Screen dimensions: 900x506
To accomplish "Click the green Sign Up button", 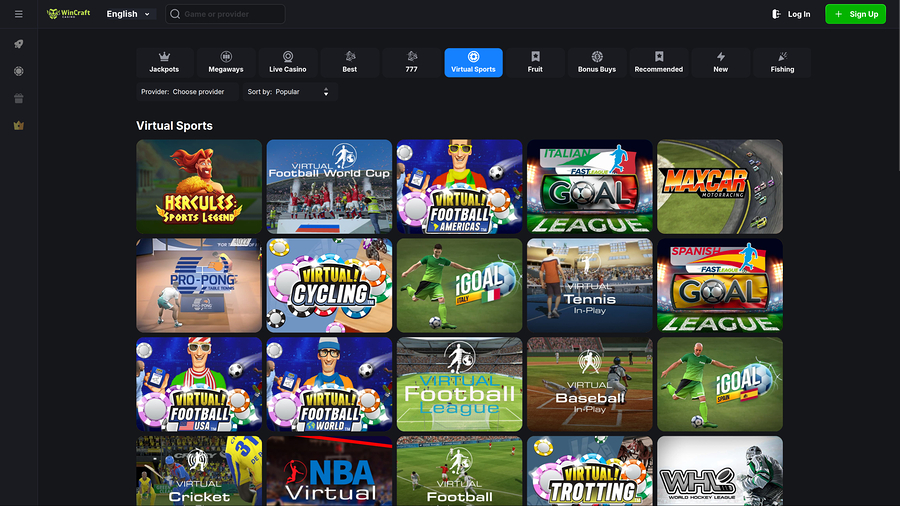I will (x=855, y=14).
